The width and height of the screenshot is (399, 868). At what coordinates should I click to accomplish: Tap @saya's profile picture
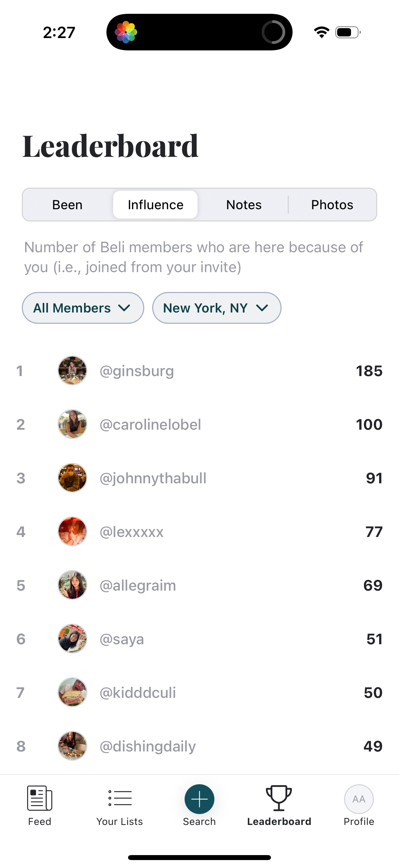coord(72,639)
